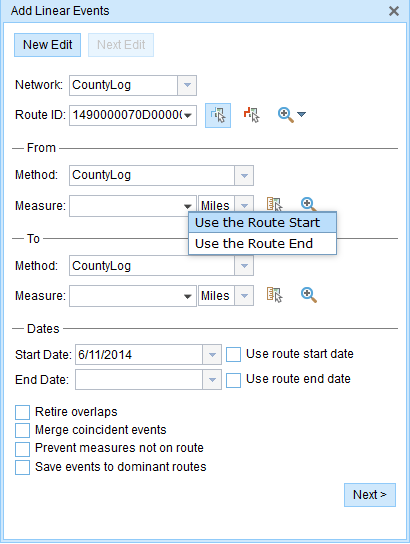Click the select by line on map icon
Viewport: 410px width, 544px height.
click(251, 115)
